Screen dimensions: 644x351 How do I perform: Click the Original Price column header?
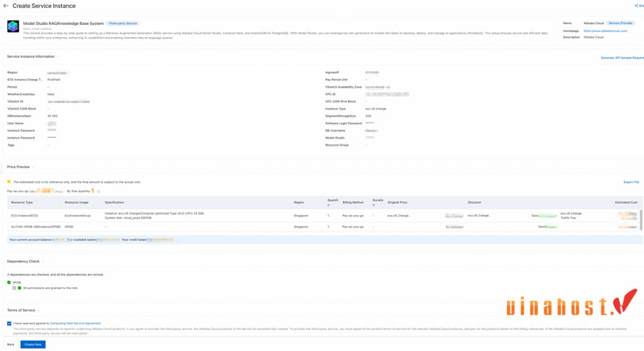[x=397, y=202]
